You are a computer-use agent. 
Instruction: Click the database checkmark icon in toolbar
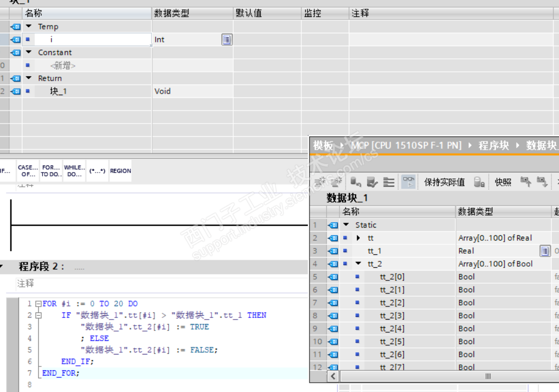pos(372,182)
